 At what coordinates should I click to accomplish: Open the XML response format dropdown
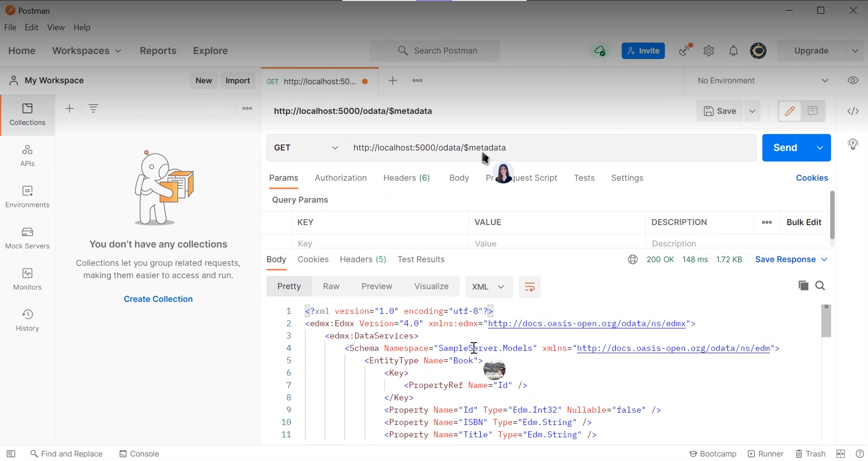pyautogui.click(x=488, y=287)
